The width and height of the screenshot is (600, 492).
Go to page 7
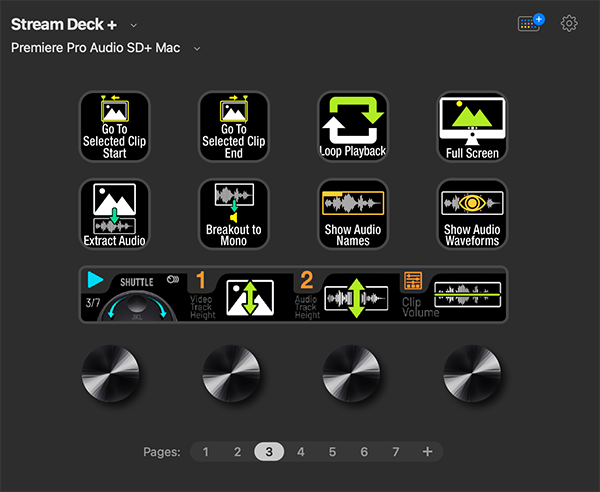click(396, 452)
